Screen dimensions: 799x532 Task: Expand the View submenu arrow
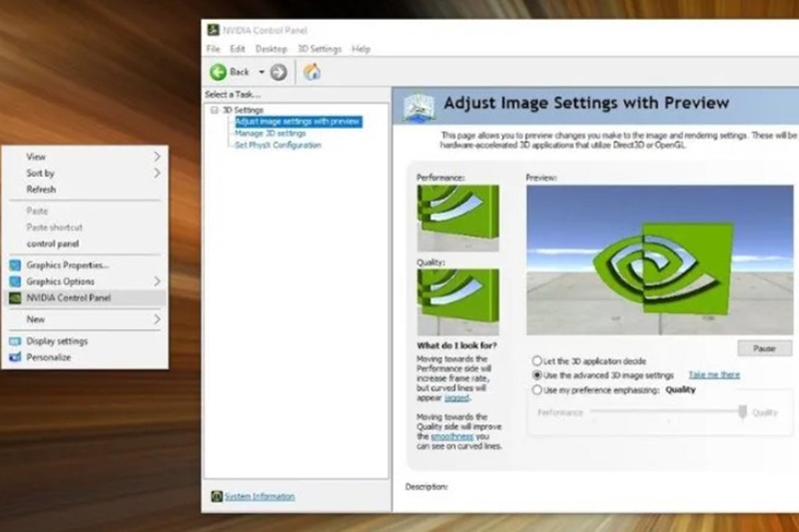click(x=157, y=157)
